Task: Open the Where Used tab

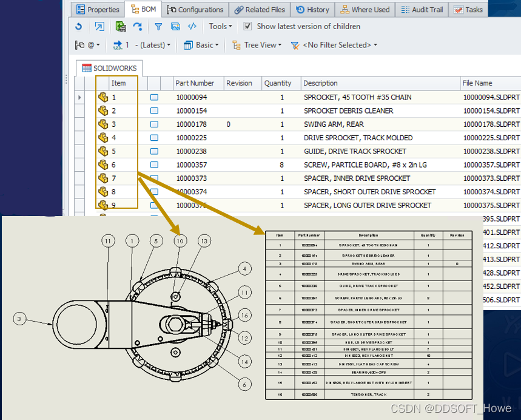Action: click(365, 10)
